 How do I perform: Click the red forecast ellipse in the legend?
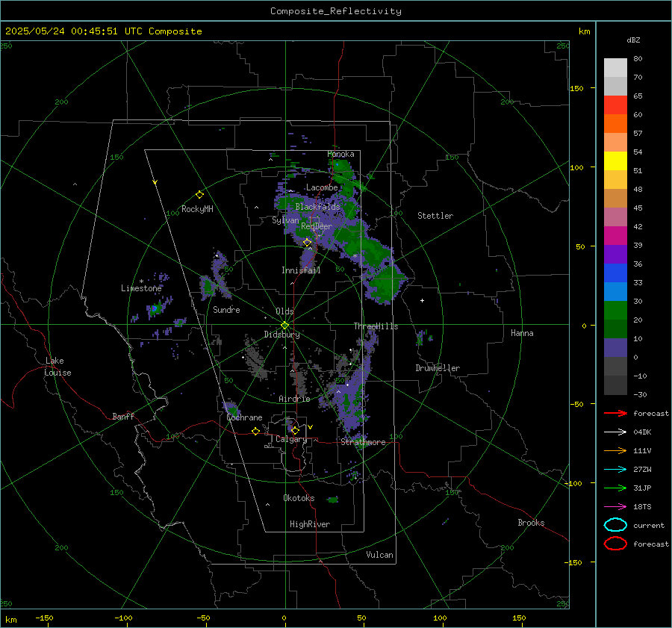(x=615, y=544)
